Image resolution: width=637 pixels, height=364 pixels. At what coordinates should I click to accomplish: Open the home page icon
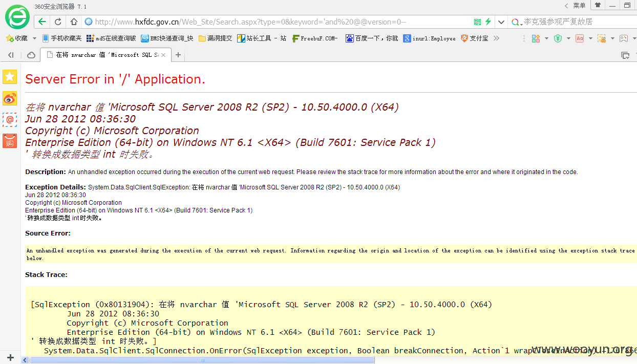(74, 22)
